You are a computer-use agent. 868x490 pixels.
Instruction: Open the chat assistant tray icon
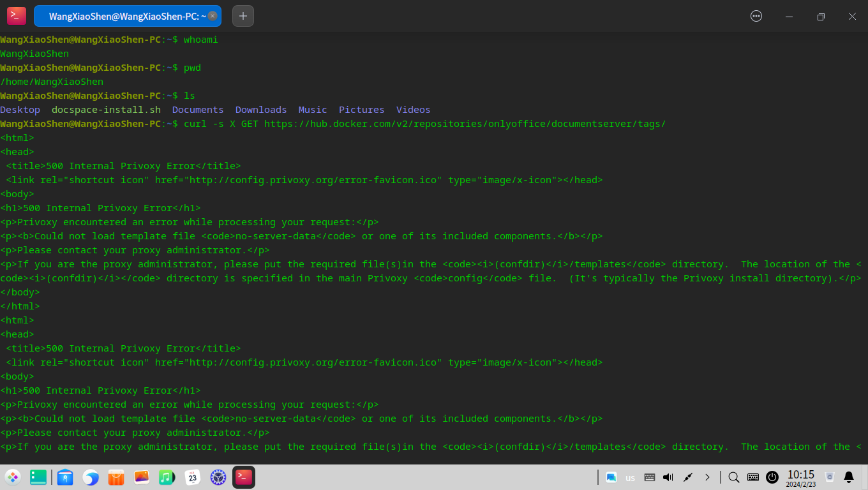611,477
